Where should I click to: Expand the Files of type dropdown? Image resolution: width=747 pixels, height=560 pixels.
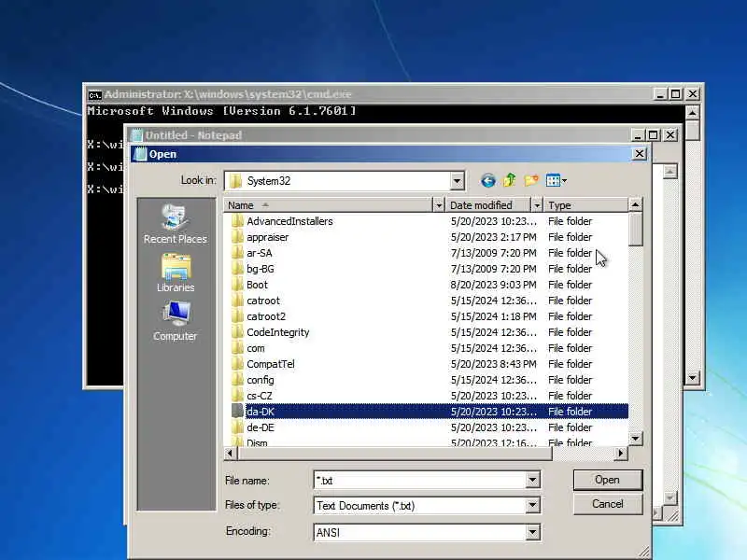coord(532,505)
